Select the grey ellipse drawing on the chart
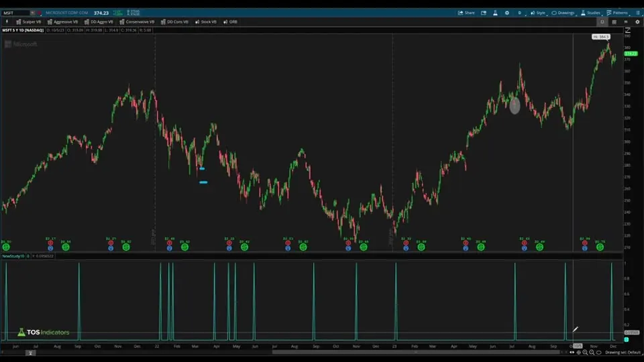This screenshot has width=644, height=362. pyautogui.click(x=515, y=105)
